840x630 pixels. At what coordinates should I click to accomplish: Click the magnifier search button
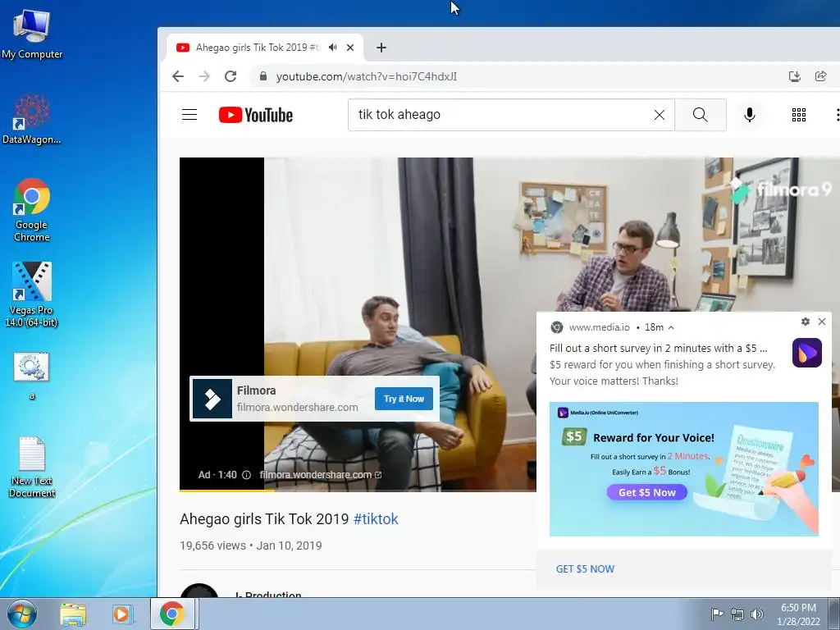pos(701,115)
